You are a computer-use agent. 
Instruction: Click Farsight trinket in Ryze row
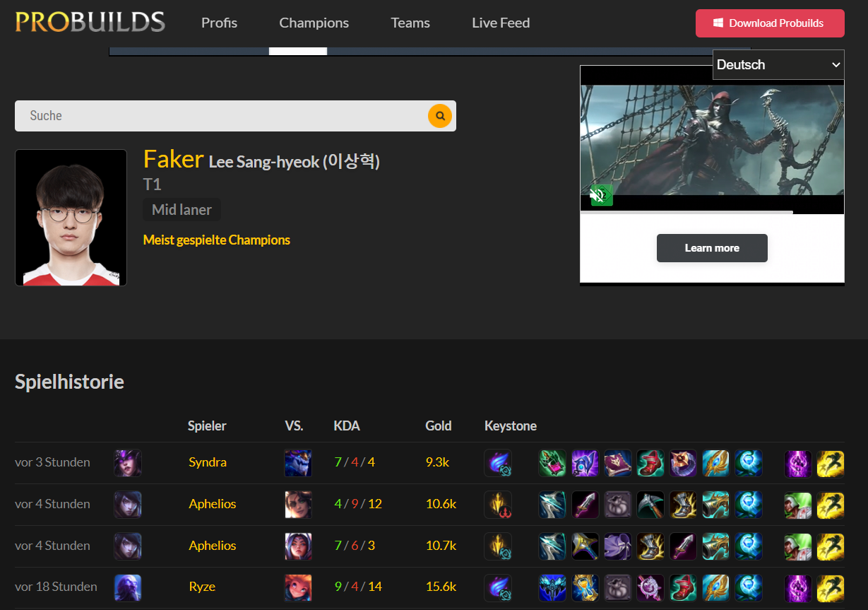coord(748,587)
